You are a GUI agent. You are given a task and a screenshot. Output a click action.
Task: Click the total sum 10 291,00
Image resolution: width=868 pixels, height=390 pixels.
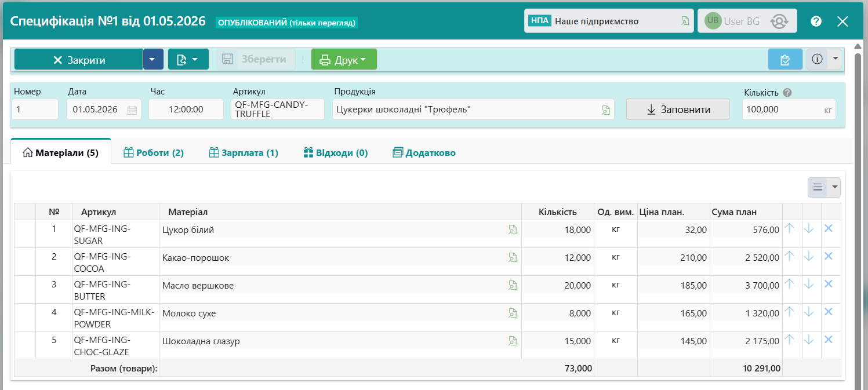point(761,368)
